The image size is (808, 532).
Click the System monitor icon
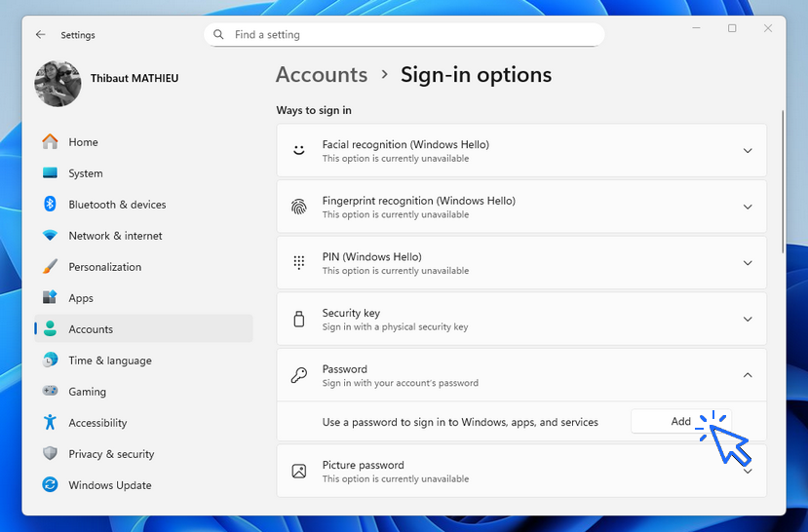[x=50, y=173]
